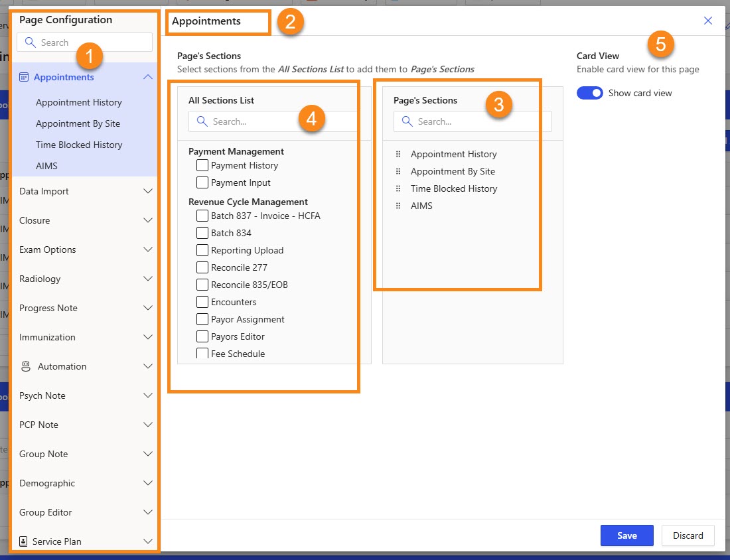Click the Appointments calendar icon in sidebar
Image resolution: width=730 pixels, height=560 pixels.
pyautogui.click(x=24, y=77)
